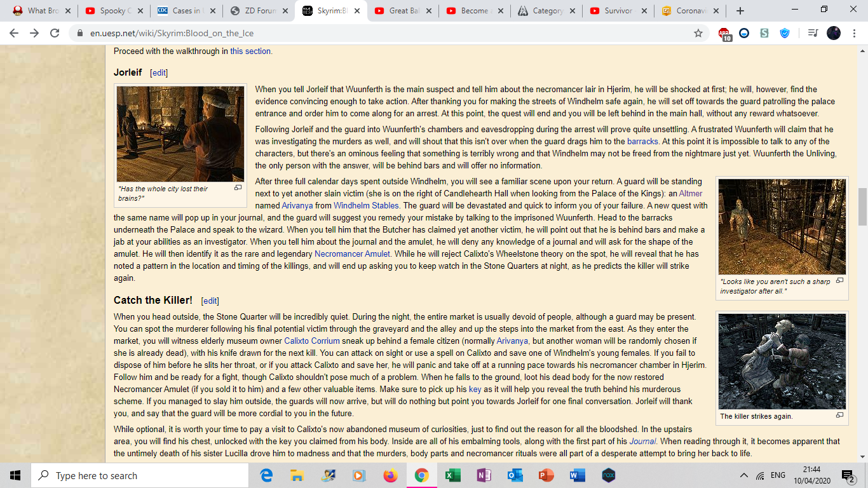Open the Arivanya link after 'named'
868x488 pixels.
[297, 205]
